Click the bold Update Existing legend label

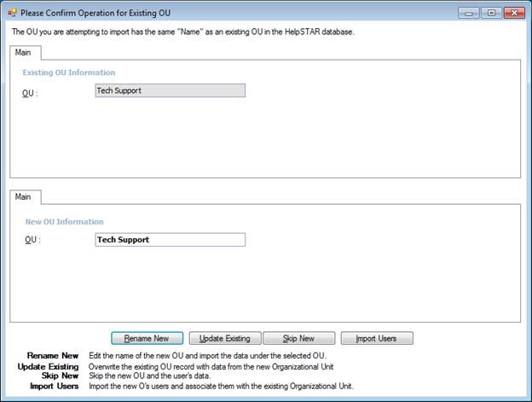click(x=48, y=366)
